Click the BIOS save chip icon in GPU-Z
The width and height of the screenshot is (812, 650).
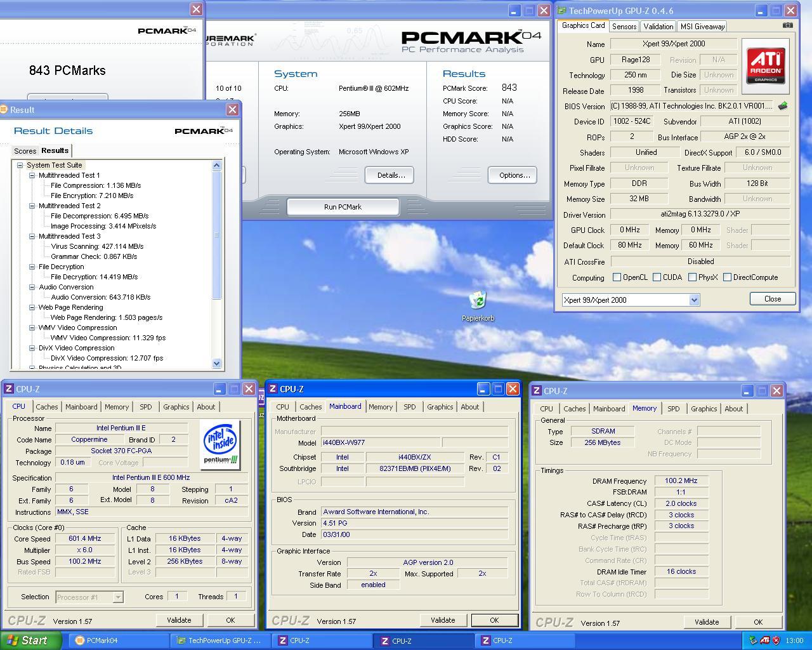click(x=783, y=106)
